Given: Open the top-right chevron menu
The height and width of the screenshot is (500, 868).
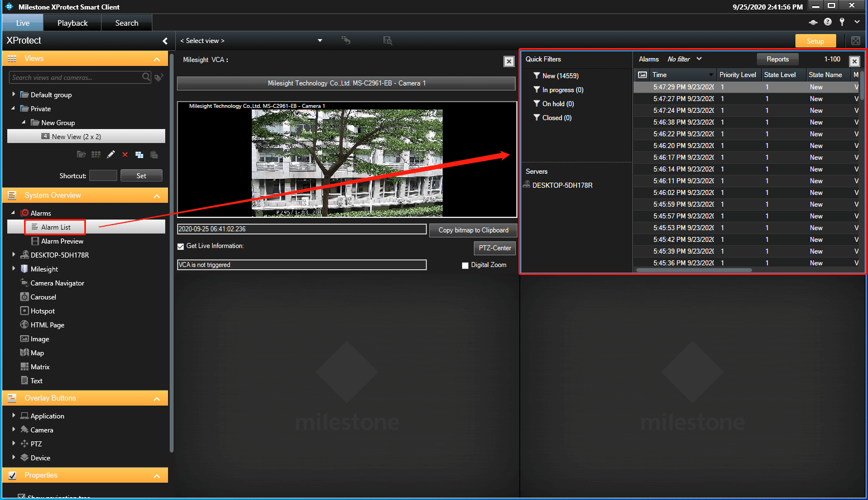Looking at the screenshot, I should click(x=857, y=22).
